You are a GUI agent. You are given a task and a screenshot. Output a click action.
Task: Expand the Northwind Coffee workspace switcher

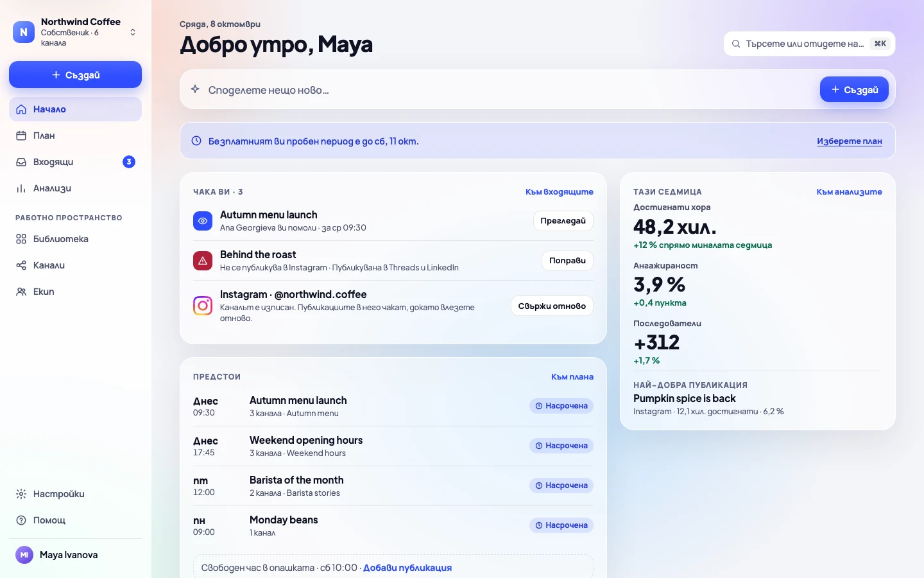133,32
